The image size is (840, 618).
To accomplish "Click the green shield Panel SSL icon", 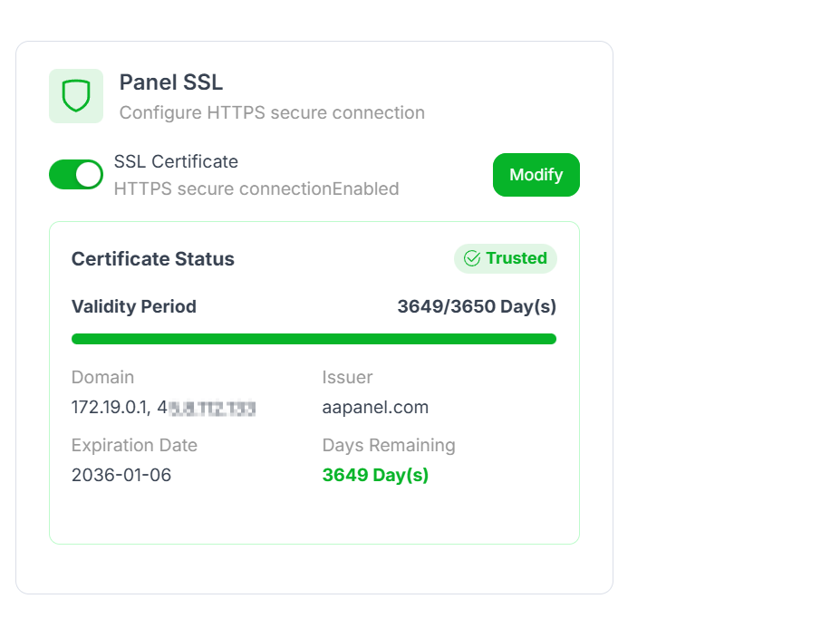I will point(76,95).
